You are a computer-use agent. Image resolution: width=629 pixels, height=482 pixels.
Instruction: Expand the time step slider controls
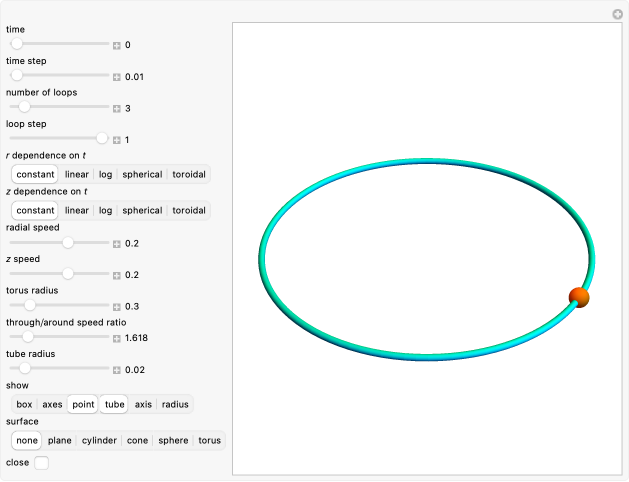coord(117,77)
